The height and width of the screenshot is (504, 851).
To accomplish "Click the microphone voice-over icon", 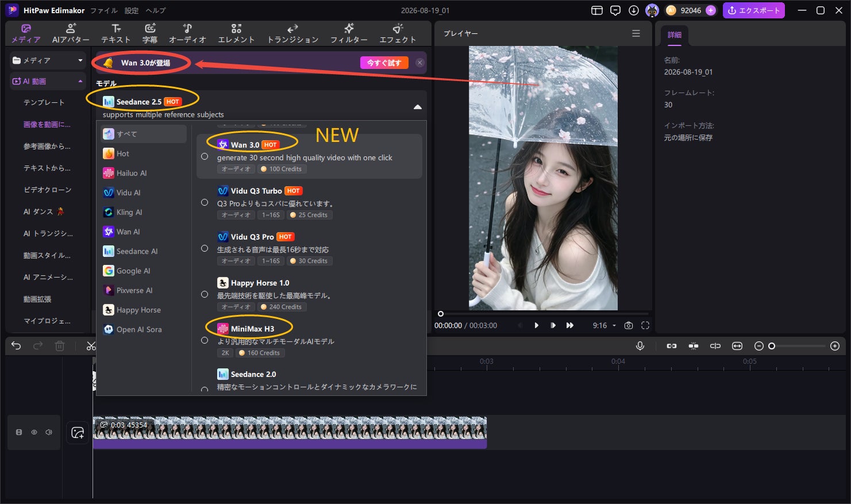I will [640, 346].
